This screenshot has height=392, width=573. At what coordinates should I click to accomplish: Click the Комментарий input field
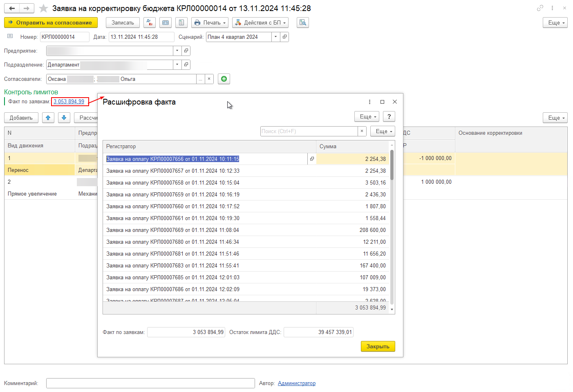(x=150, y=383)
